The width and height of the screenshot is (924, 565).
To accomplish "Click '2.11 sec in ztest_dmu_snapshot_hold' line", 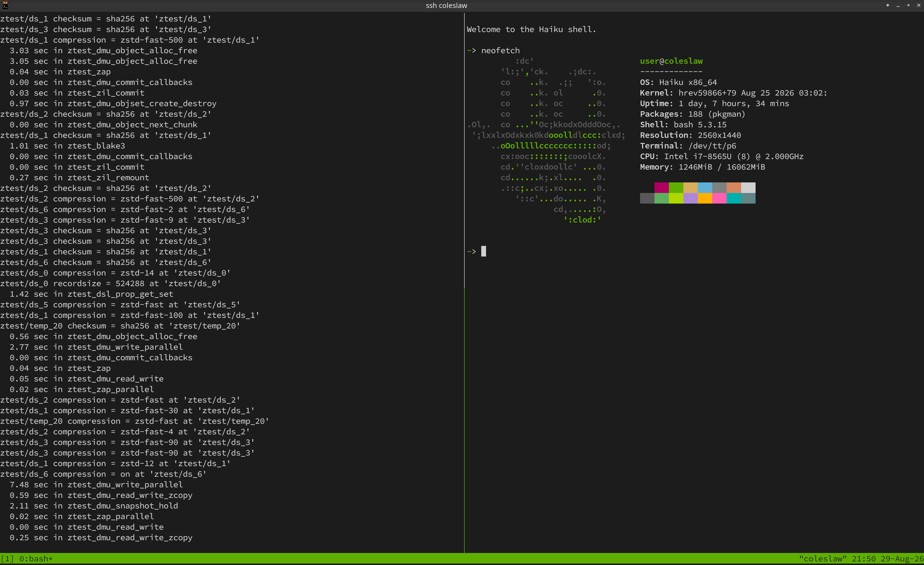I will (94, 506).
